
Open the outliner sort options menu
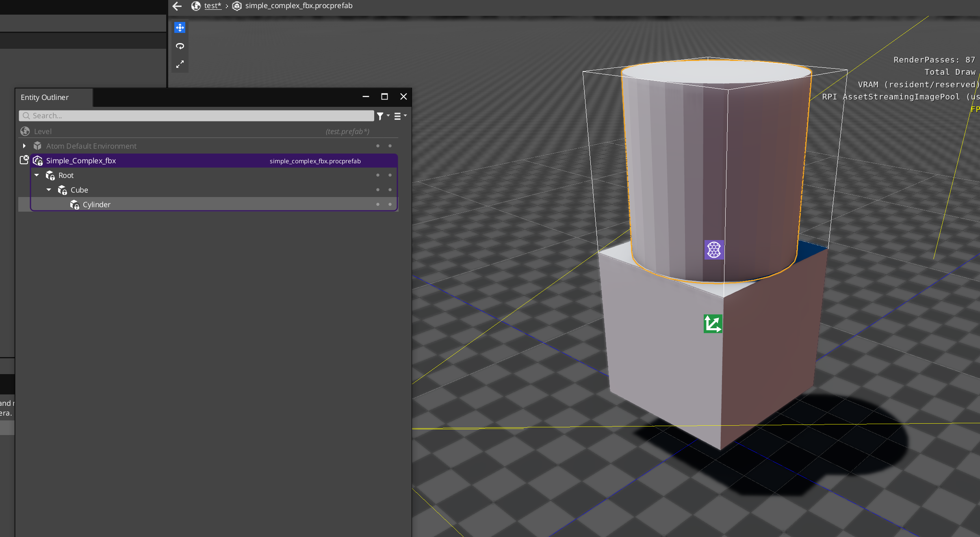[x=400, y=116]
